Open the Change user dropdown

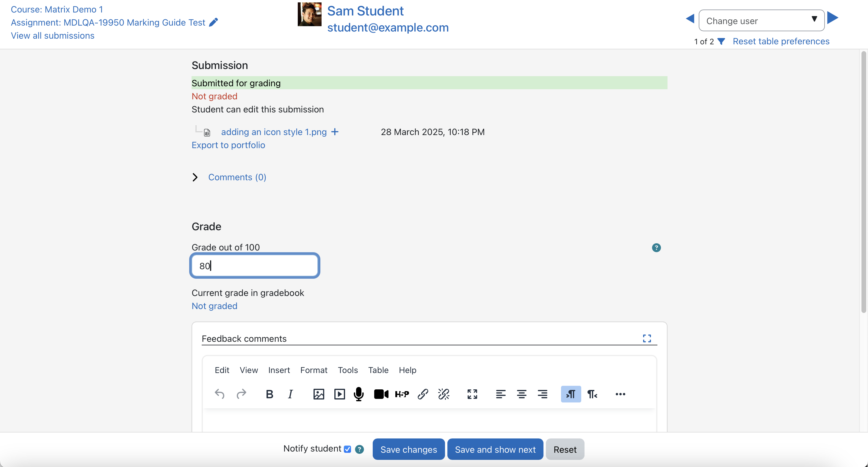pos(762,21)
